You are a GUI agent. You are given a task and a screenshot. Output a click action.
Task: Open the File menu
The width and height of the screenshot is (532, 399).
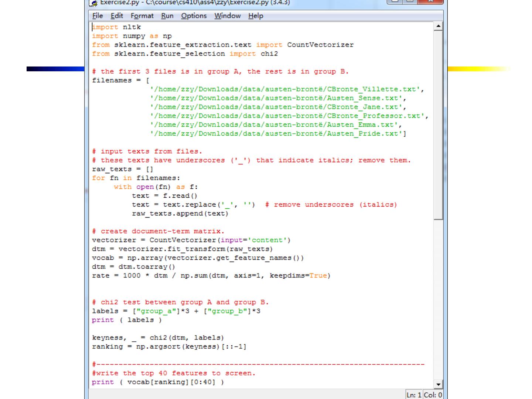(98, 16)
